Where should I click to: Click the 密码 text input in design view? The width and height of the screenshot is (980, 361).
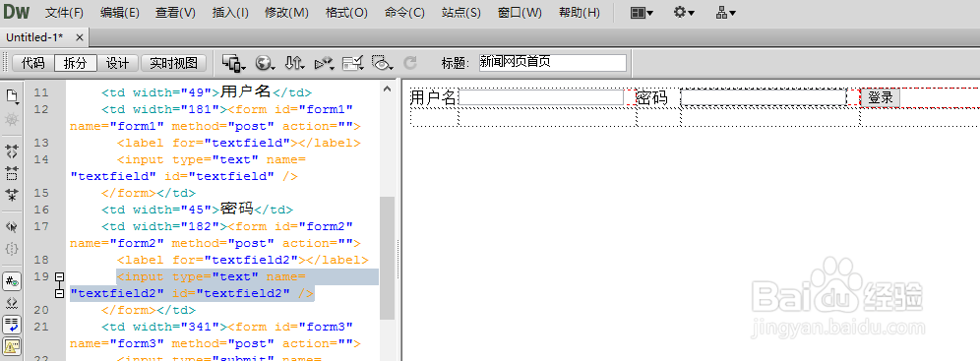point(764,97)
